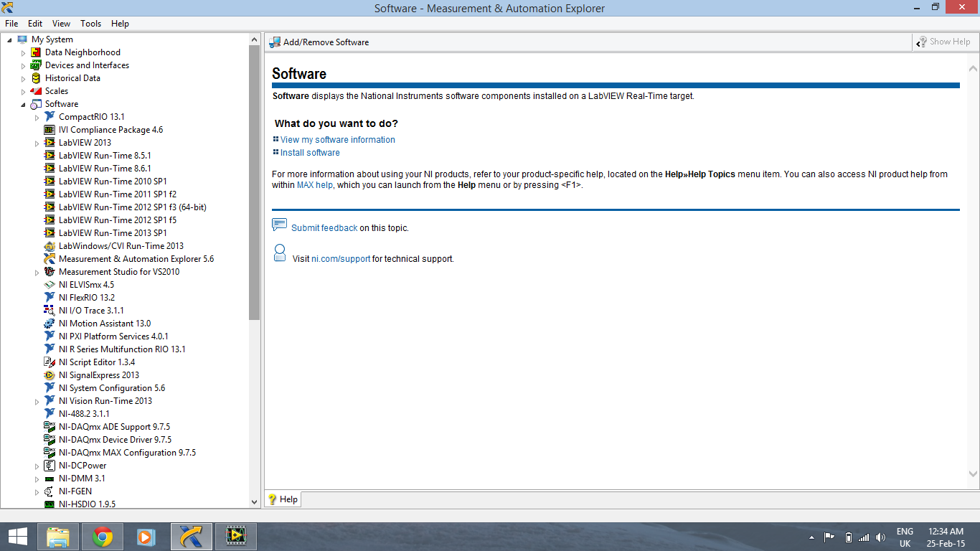Click the LabVIEW taskbar icon
This screenshot has width=980, height=551.
point(236,536)
